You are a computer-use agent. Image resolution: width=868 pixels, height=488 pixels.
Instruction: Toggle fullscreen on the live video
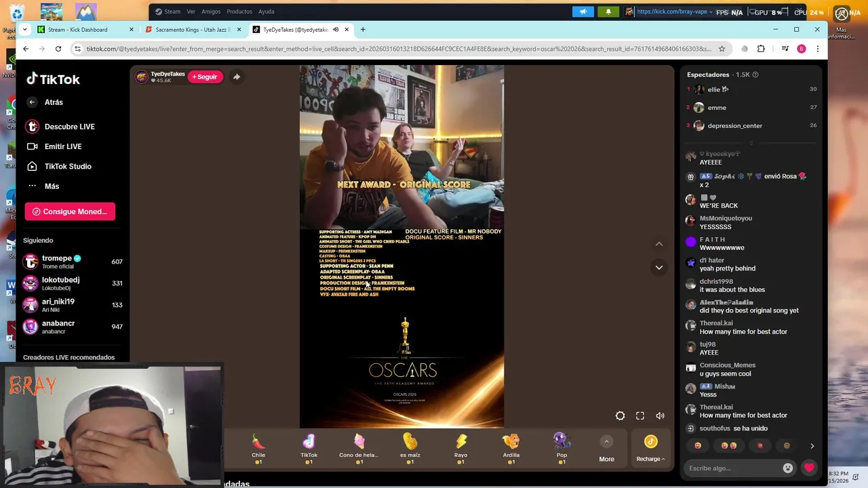[x=640, y=415]
